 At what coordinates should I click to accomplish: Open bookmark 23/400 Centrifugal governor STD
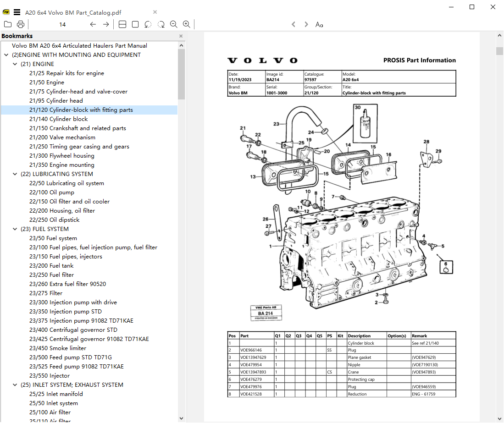(x=73, y=330)
